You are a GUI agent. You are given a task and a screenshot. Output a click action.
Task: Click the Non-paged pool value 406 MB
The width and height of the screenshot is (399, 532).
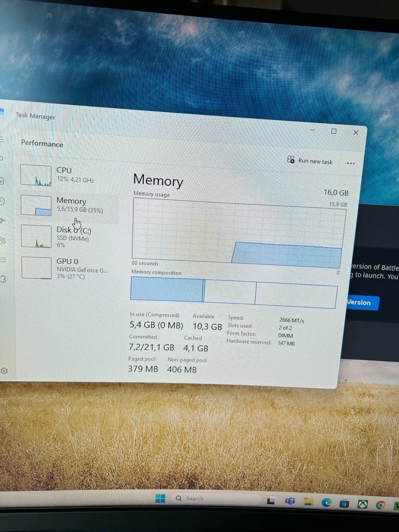tap(182, 369)
